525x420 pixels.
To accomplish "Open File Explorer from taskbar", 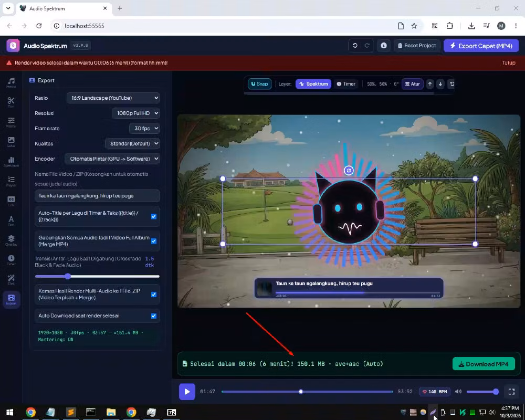I will tap(111, 412).
